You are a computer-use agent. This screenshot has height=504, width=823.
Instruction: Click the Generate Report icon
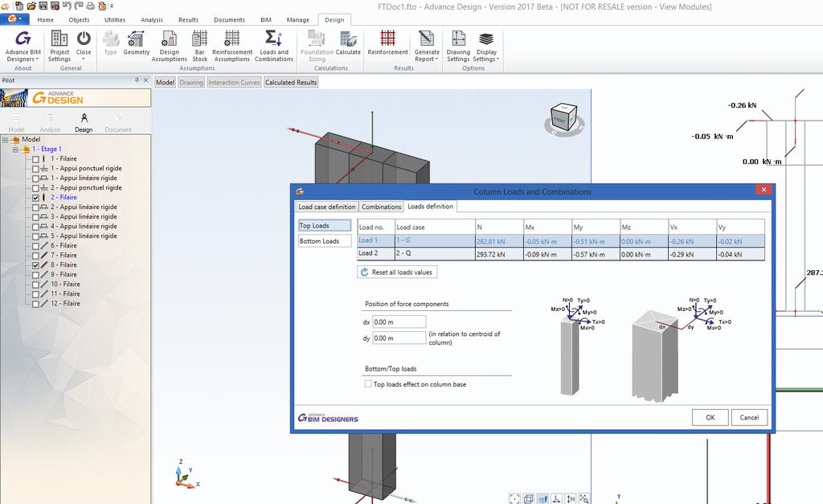[426, 39]
